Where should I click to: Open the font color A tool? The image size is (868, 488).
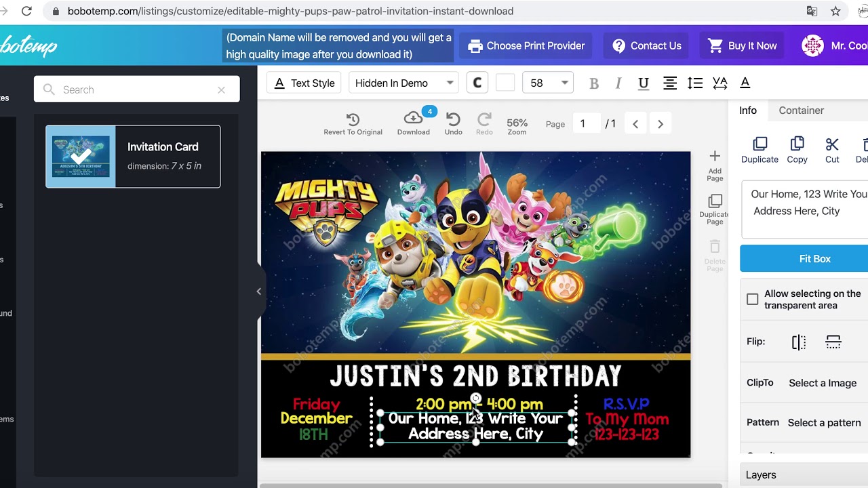pyautogui.click(x=745, y=83)
